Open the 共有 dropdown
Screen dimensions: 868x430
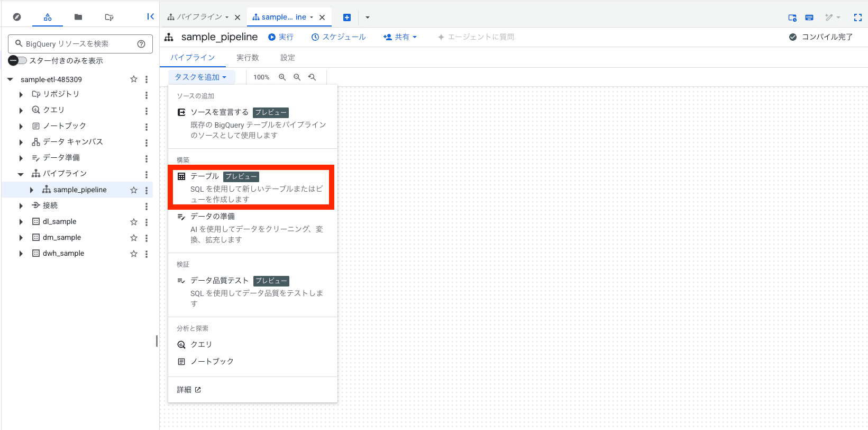tap(400, 37)
